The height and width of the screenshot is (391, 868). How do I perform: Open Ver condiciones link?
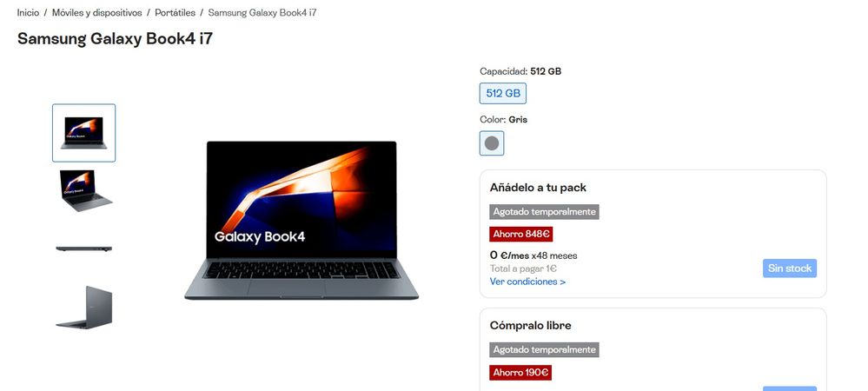click(527, 282)
